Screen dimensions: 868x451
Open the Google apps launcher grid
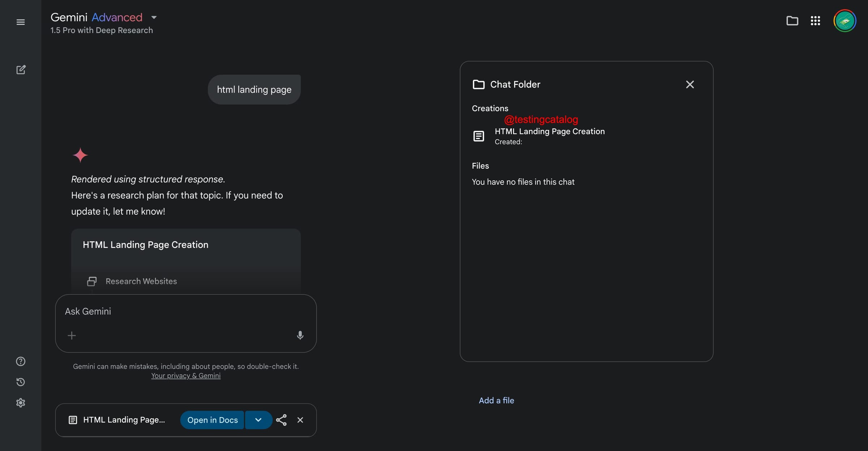click(x=816, y=21)
